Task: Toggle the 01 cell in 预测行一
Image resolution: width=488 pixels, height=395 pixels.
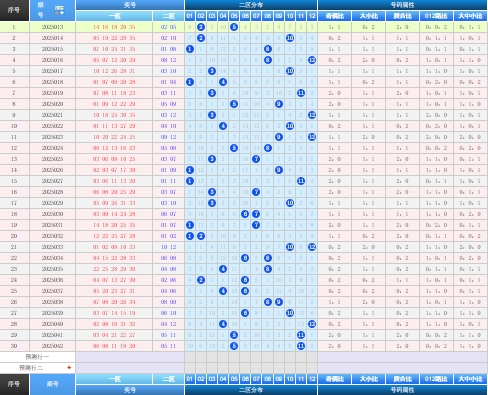Action: pyautogui.click(x=190, y=357)
